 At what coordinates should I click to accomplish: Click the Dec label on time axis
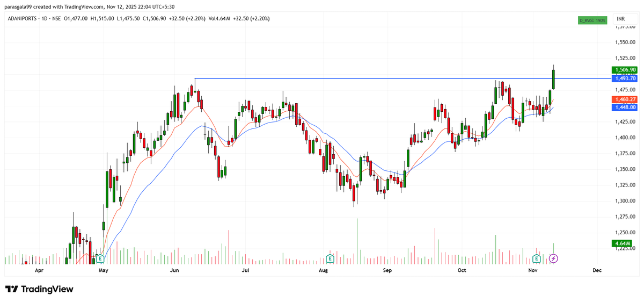(597, 271)
